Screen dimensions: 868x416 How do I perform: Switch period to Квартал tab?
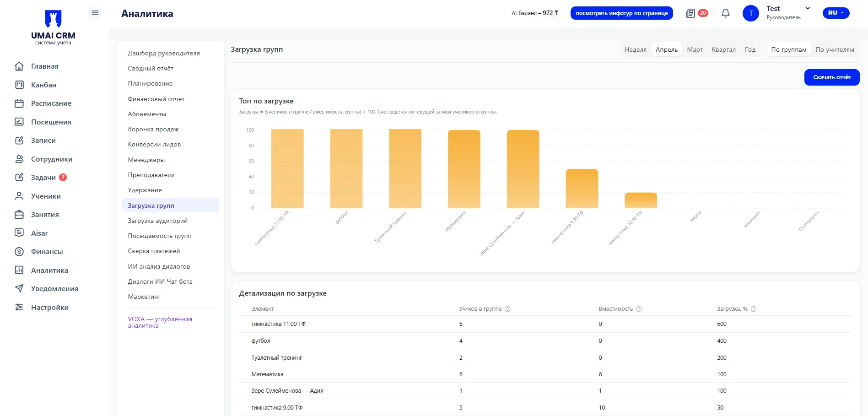tap(723, 49)
